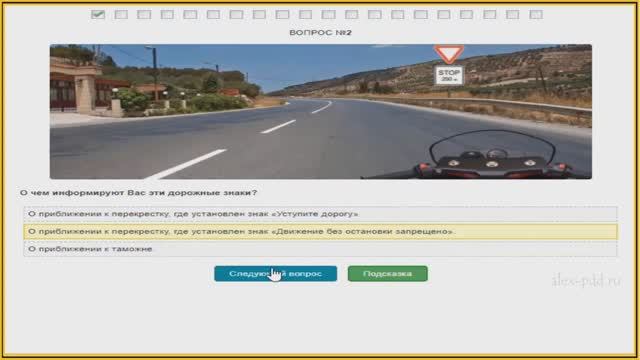Click the 'ВОПРОС №2' heading
This screenshot has width=640, height=360.
[320, 33]
